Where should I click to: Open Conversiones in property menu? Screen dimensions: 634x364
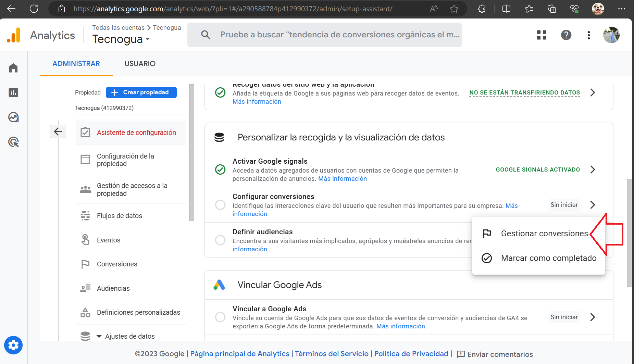point(131,264)
